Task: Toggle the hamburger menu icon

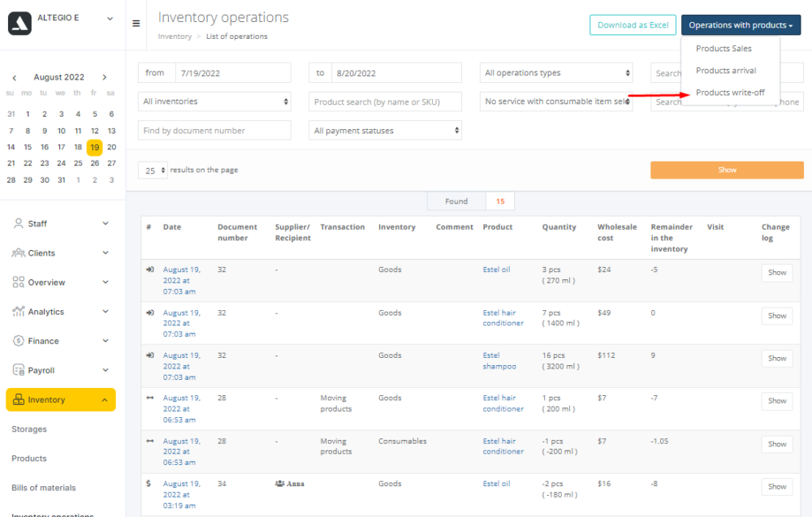Action: click(x=136, y=24)
